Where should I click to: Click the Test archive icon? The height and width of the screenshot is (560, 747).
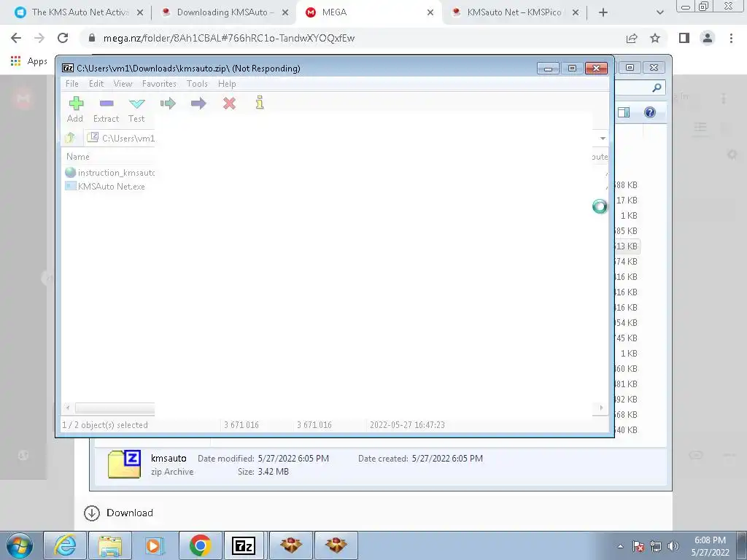pyautogui.click(x=136, y=104)
